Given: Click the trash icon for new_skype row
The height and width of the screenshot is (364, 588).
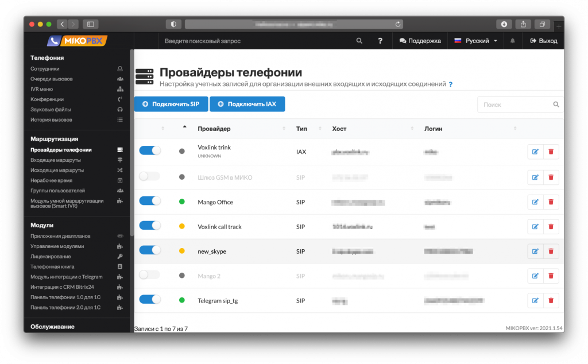Looking at the screenshot, I should 551,251.
